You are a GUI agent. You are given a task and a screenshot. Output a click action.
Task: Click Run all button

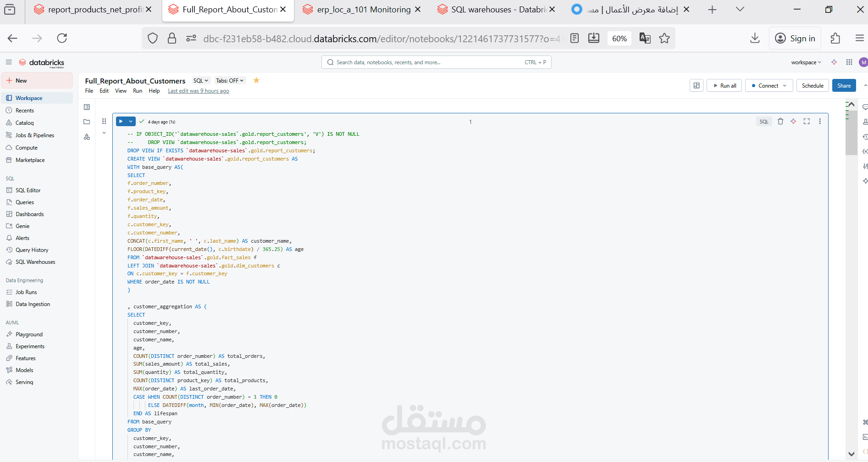point(724,86)
